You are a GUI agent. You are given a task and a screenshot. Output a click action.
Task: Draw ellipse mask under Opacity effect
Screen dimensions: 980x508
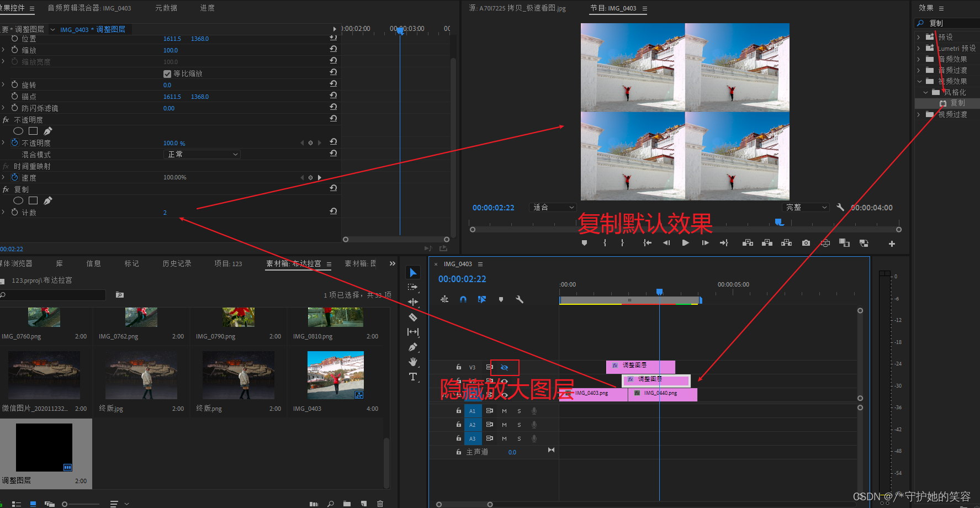click(18, 131)
